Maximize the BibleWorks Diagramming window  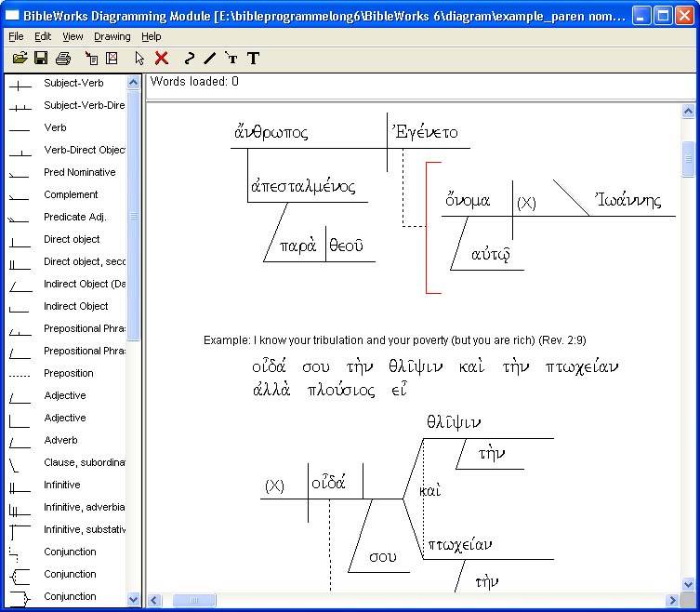(663, 16)
